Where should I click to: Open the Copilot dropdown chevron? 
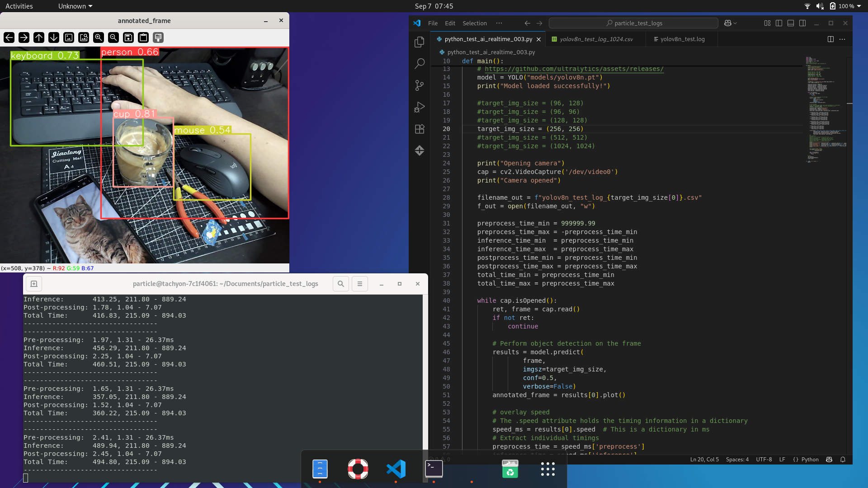point(736,23)
